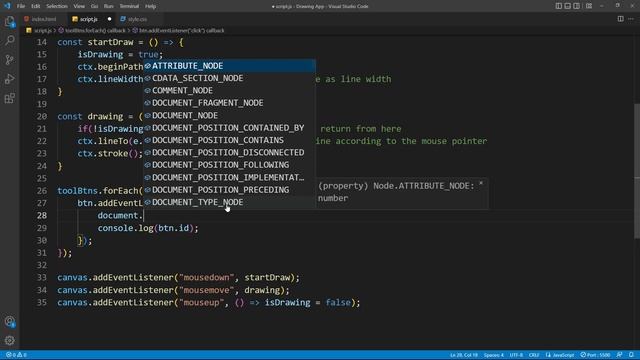Open the Source Control view
The height and width of the screenshot is (360, 640).
pos(9,60)
